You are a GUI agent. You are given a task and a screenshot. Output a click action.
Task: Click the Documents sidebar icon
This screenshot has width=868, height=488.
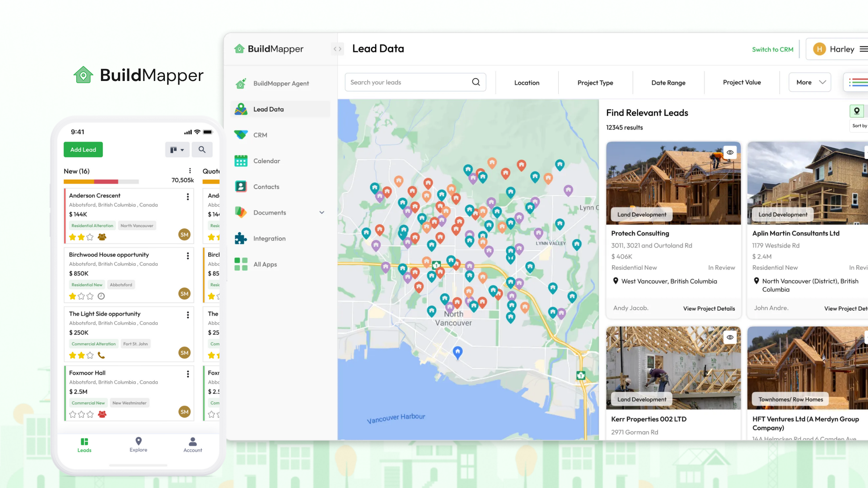click(241, 212)
